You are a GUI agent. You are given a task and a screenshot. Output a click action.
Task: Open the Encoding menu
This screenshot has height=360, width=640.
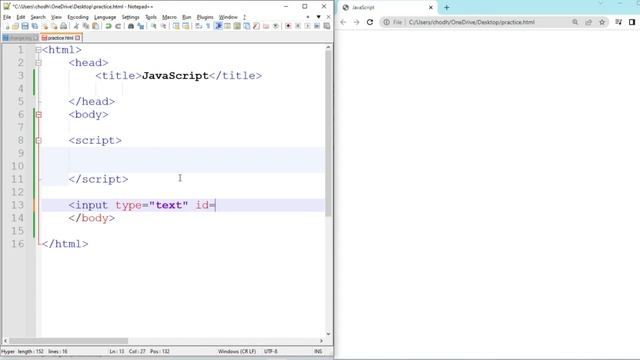(78, 17)
